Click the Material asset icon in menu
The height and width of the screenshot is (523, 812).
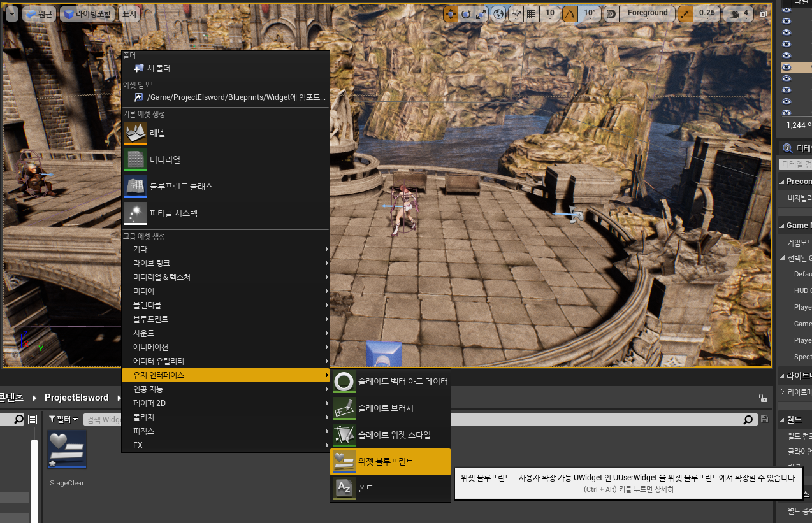[136, 160]
